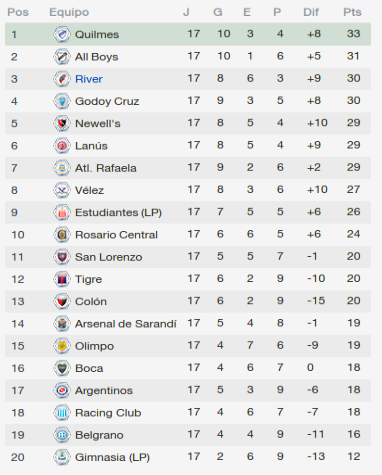This screenshot has width=382, height=475.
Task: Click the Pos column header
Action: point(18,12)
